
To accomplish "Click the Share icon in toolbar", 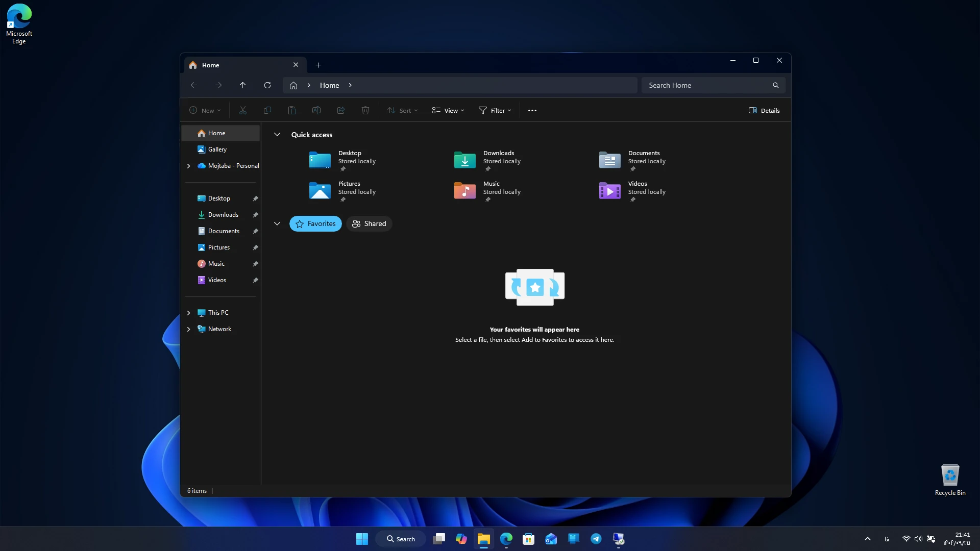I will (341, 110).
